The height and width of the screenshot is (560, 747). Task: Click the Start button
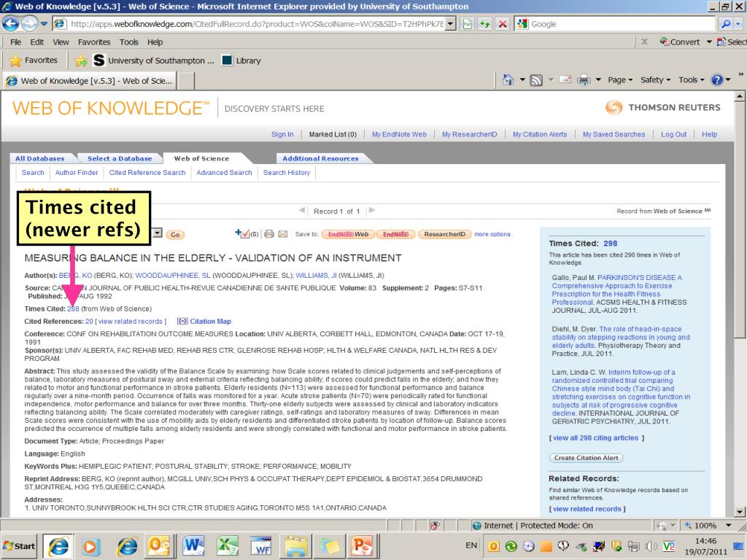point(19,545)
